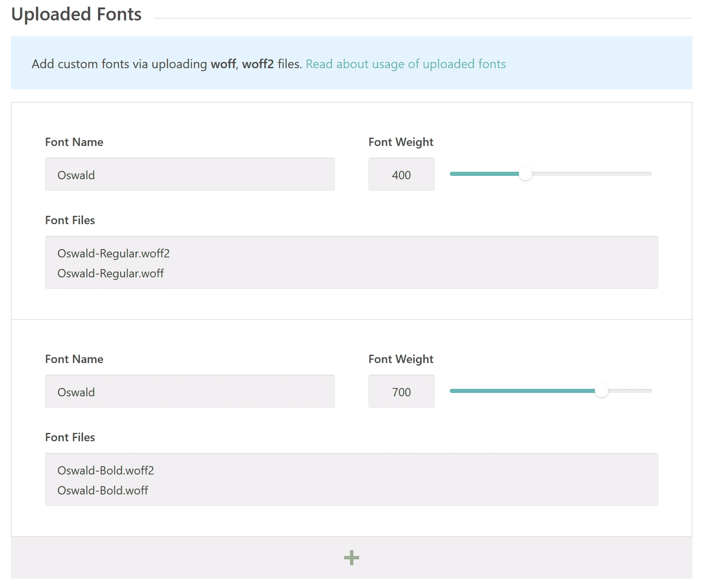Viewport: 705px width, 588px height.
Task: Click the 700 font weight slider handle
Action: [x=601, y=391]
